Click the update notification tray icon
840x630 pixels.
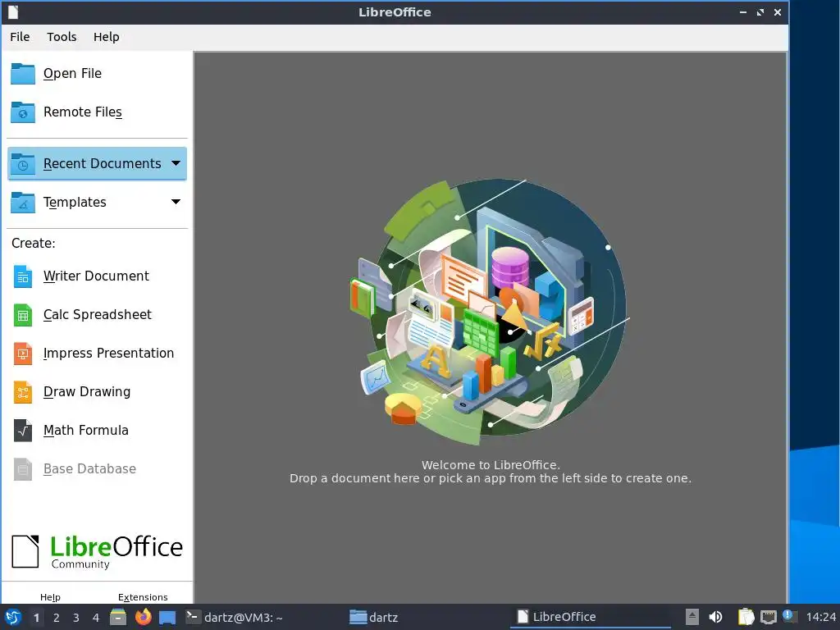[x=789, y=616]
